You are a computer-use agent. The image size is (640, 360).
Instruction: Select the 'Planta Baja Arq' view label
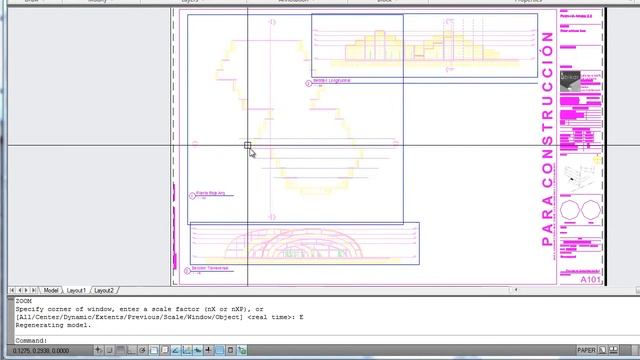211,193
